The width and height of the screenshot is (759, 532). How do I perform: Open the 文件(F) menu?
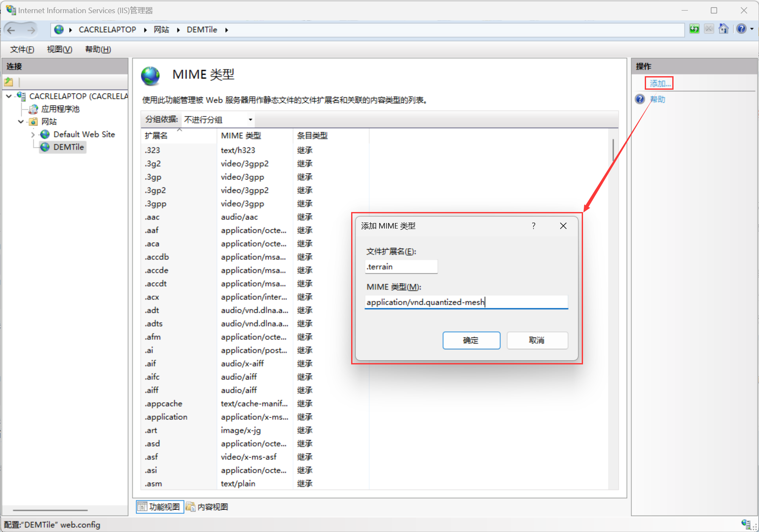click(x=22, y=50)
